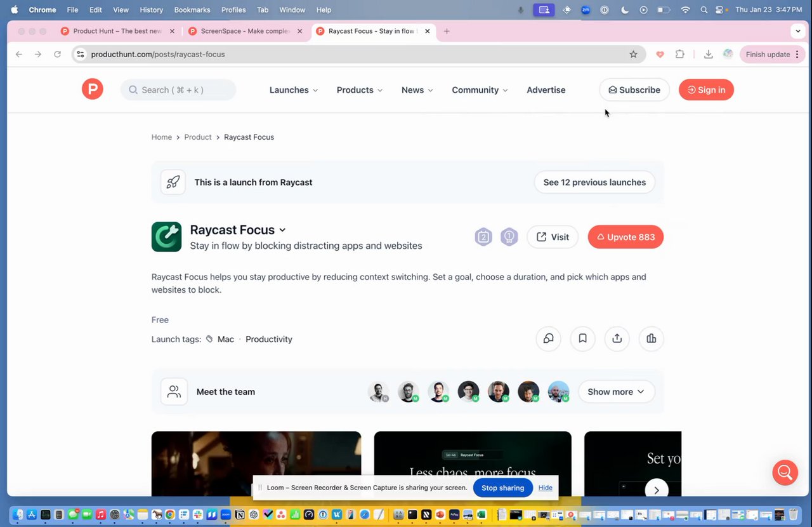
Task: Open launch analytics bar chart icon
Action: (652, 338)
